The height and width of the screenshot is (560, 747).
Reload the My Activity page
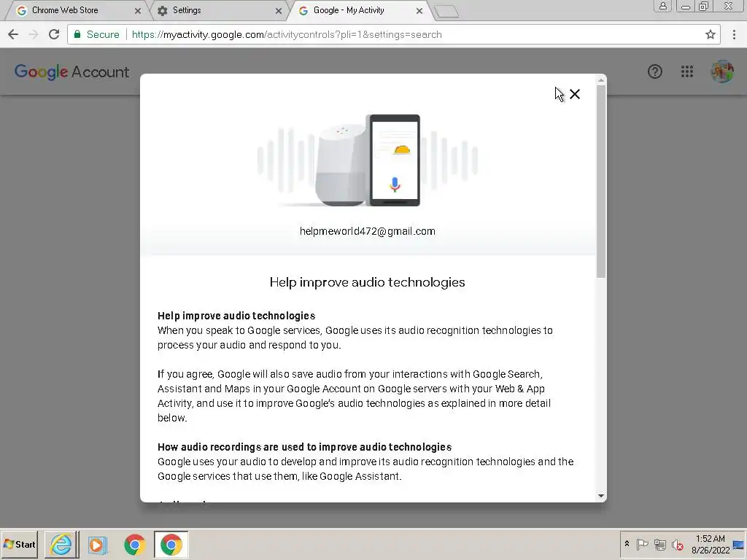click(54, 34)
